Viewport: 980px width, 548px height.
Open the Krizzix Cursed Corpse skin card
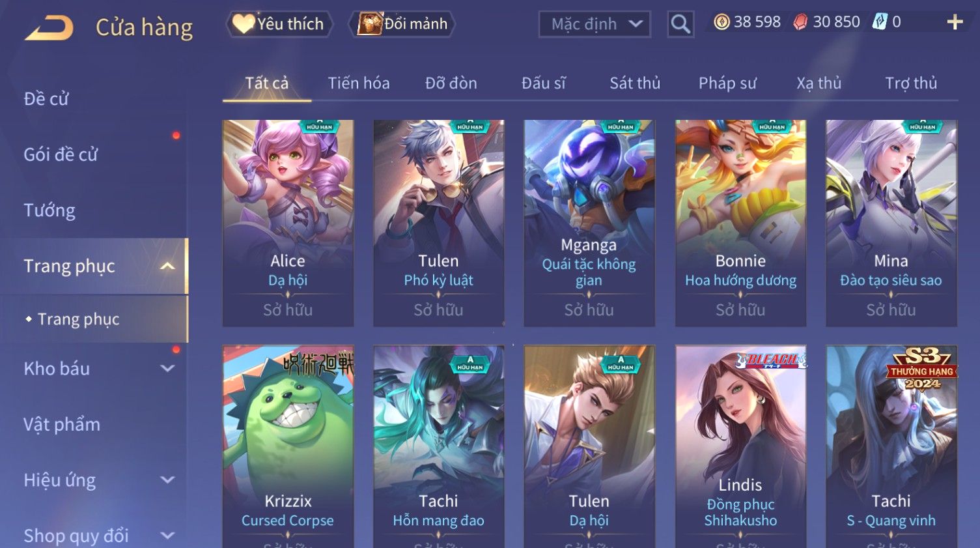tap(288, 447)
